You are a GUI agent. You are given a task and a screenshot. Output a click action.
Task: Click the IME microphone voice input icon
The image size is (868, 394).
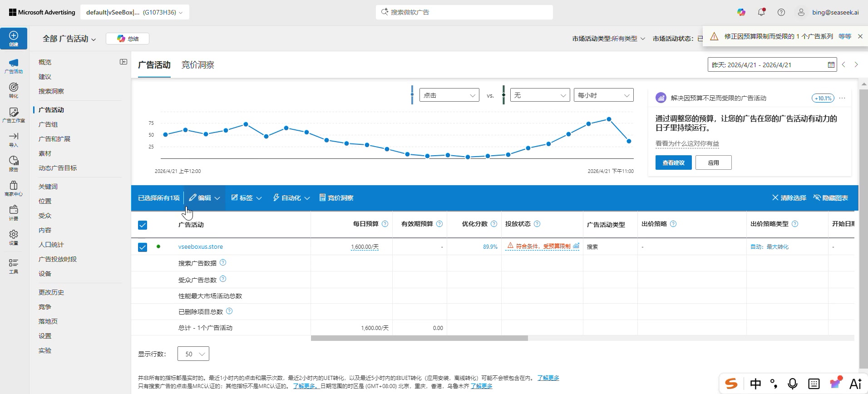pyautogui.click(x=793, y=384)
